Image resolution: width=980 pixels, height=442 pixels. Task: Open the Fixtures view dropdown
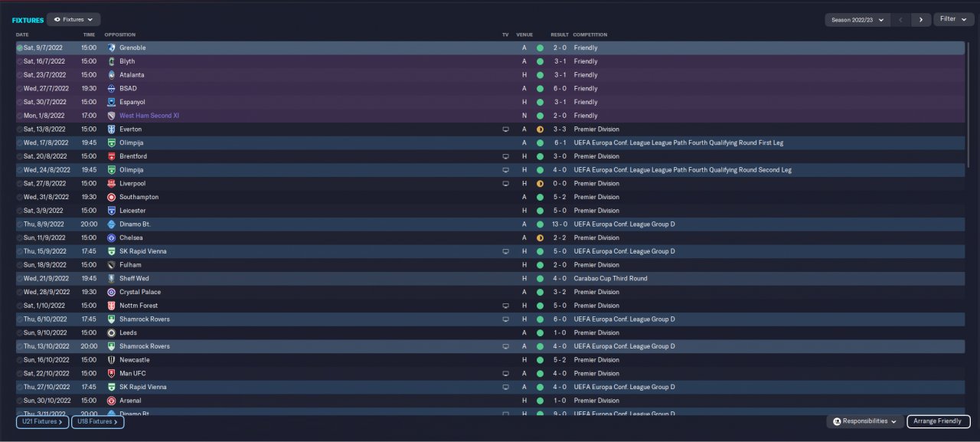click(73, 19)
